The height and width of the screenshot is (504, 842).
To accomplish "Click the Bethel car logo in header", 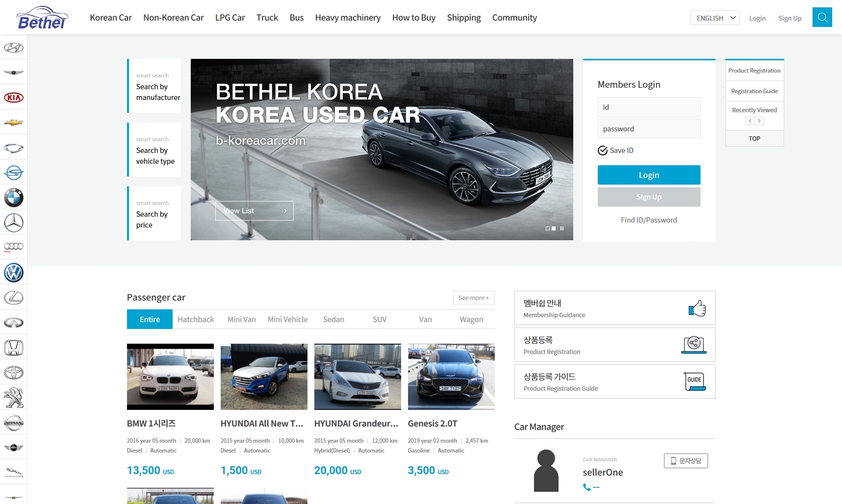I will (42, 17).
